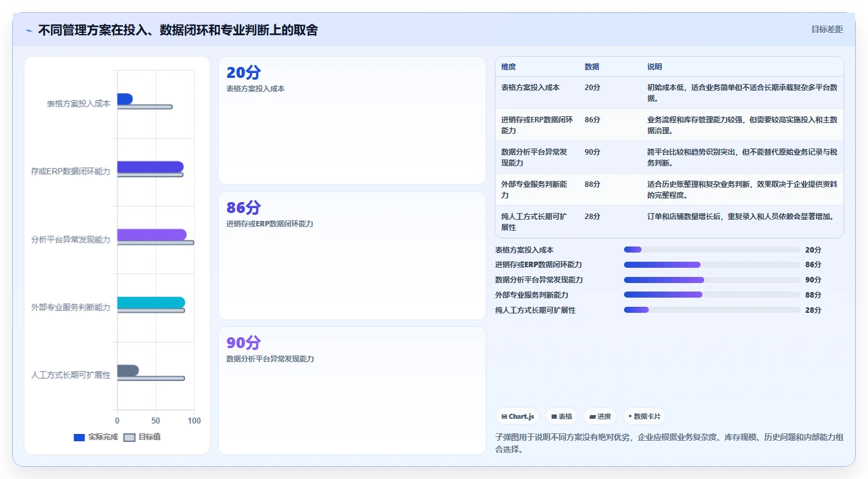Click the 28分 progress bar

tap(712, 310)
